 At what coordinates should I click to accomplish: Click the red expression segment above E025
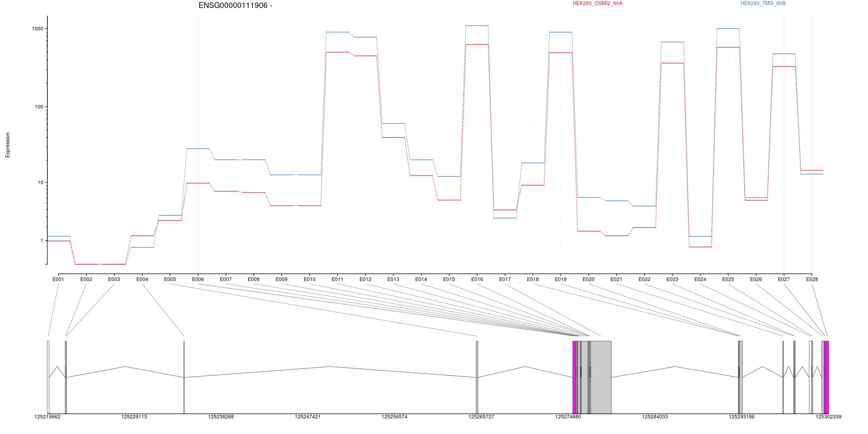pyautogui.click(x=728, y=47)
